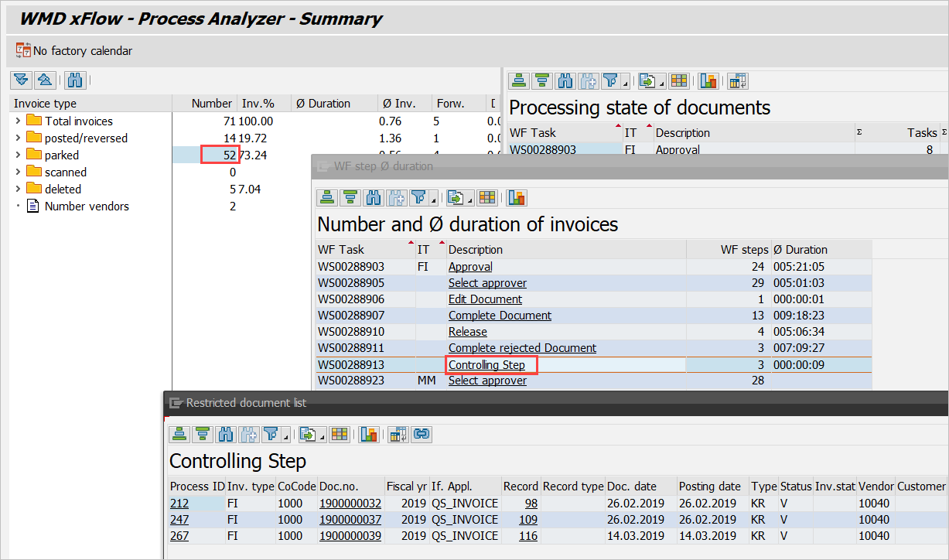The height and width of the screenshot is (560, 949).
Task: Click layout grid icon in Processing state toolbar
Action: click(678, 80)
